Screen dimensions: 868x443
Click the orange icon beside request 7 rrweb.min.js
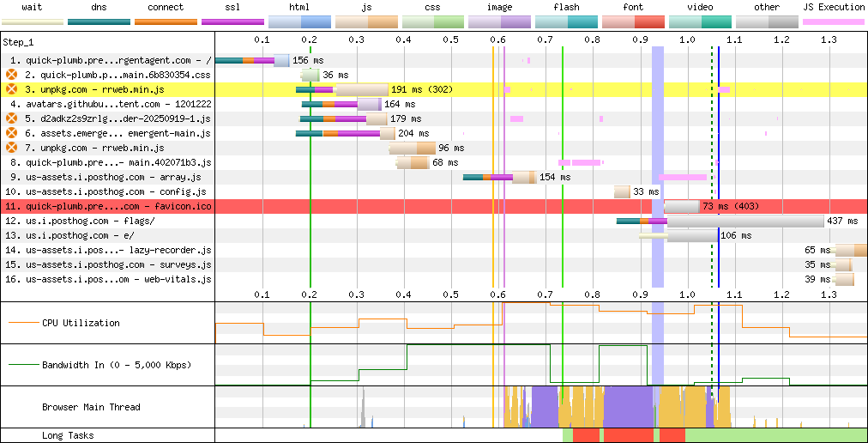(x=11, y=148)
